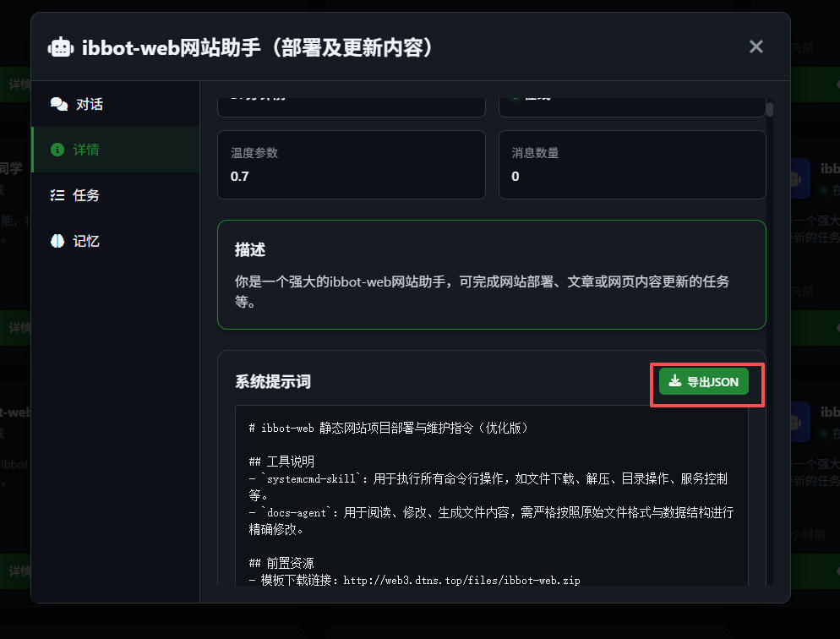Viewport: 840px width, 639px height.
Task: Click the description text about ibbot-web网站助手
Action: [x=482, y=292]
